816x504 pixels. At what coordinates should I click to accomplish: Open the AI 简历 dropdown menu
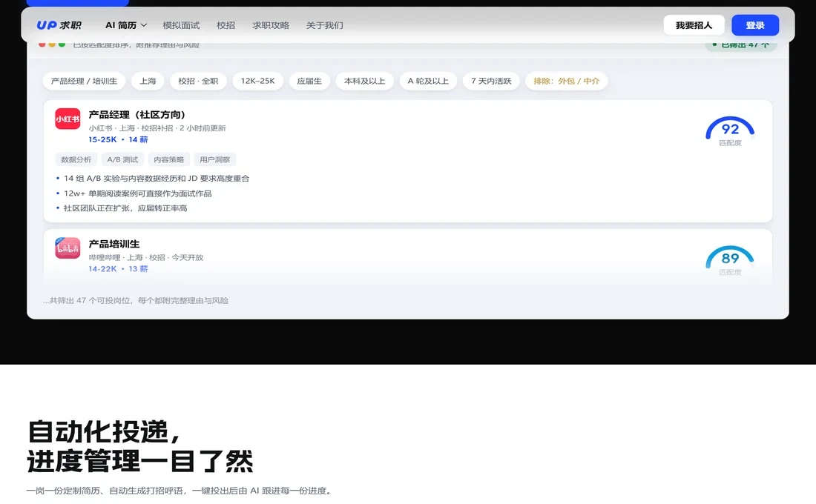126,25
